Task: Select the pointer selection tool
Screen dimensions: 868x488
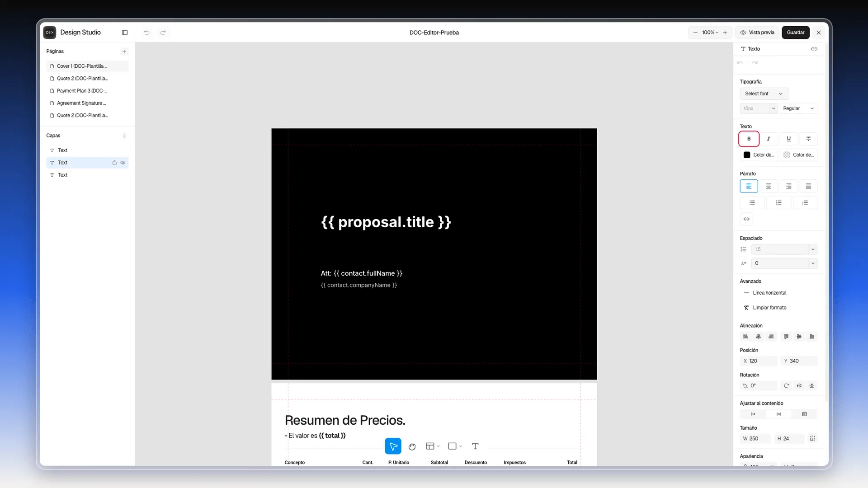Action: 393,446
